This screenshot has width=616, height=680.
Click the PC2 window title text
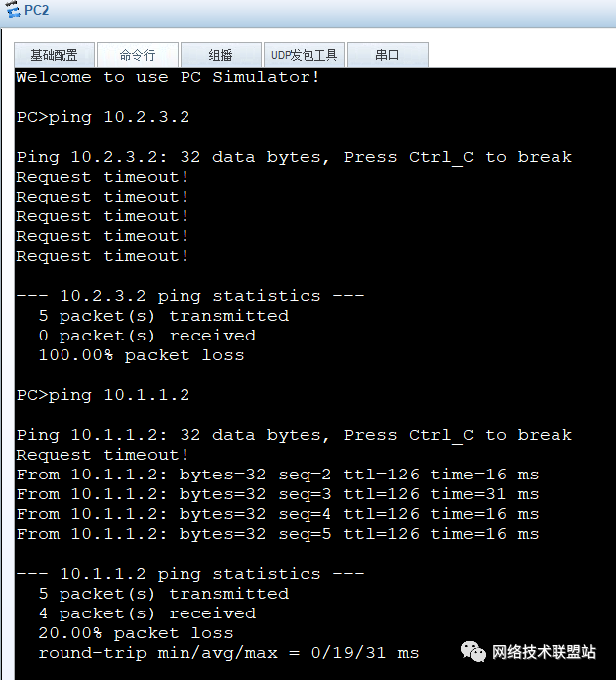(x=37, y=10)
